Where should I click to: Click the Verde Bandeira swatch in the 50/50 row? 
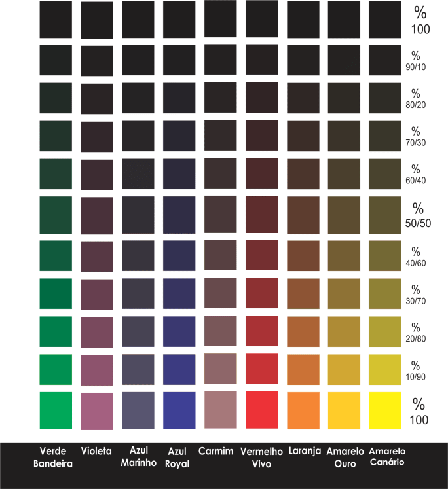pos(56,215)
